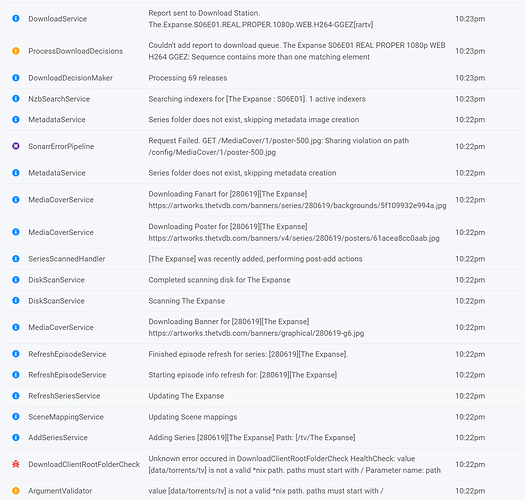Screen dimensions: 525x500
Task: Click the info icon beside NzbSearchService
Action: [16, 98]
